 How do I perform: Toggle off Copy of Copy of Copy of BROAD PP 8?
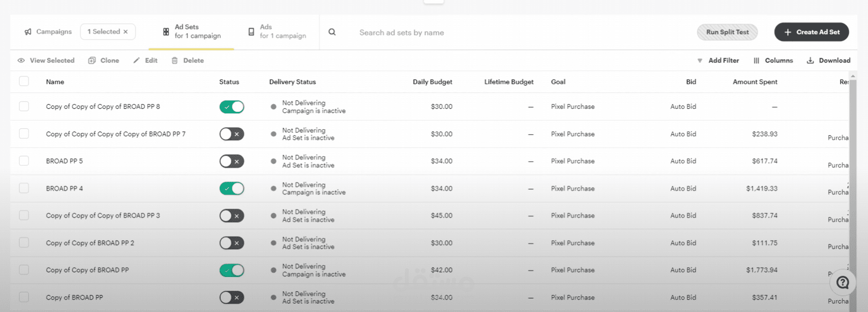pyautogui.click(x=232, y=107)
